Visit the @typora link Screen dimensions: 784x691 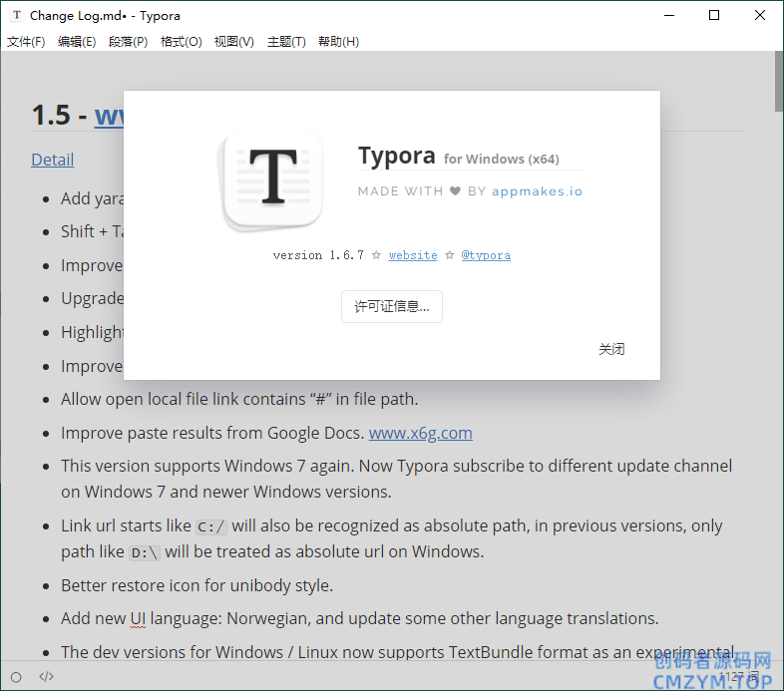[486, 255]
